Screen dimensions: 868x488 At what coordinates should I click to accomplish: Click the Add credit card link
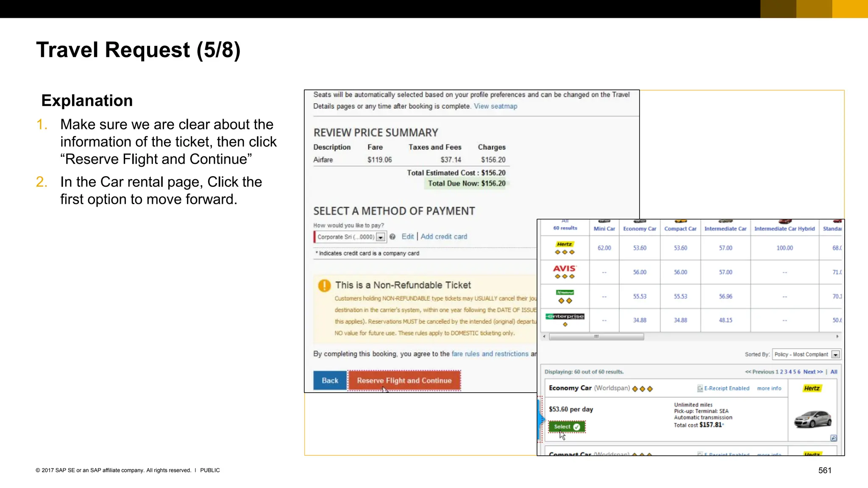coord(444,237)
